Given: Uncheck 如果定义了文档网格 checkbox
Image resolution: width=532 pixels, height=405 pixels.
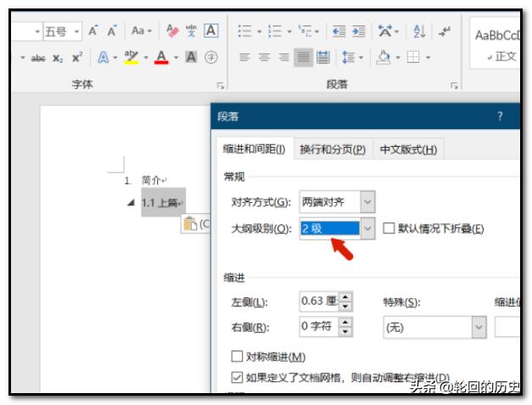Looking at the screenshot, I should (x=237, y=376).
